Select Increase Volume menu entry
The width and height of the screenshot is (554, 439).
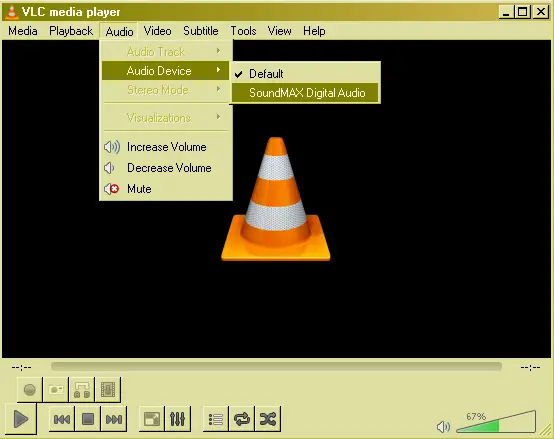165,147
